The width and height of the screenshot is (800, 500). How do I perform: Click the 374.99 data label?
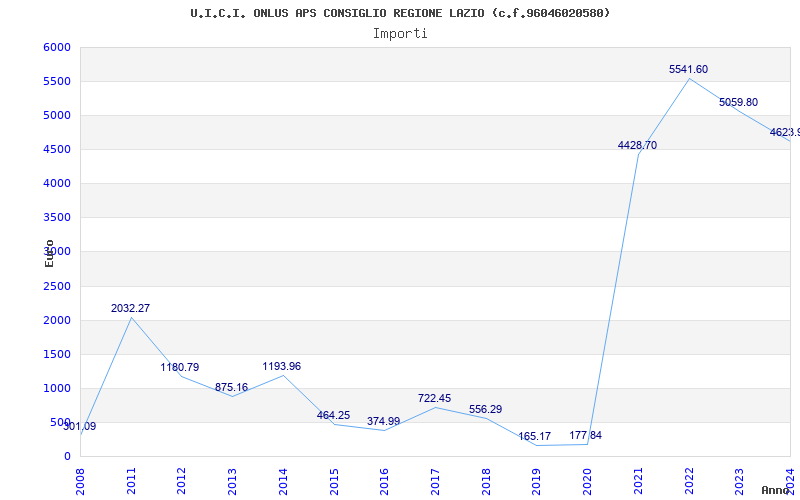[x=383, y=421]
